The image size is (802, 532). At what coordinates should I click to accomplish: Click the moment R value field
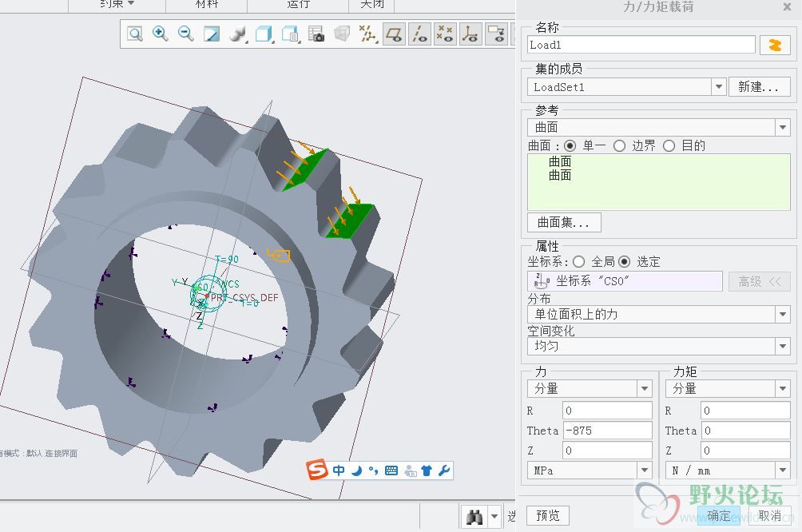[746, 411]
